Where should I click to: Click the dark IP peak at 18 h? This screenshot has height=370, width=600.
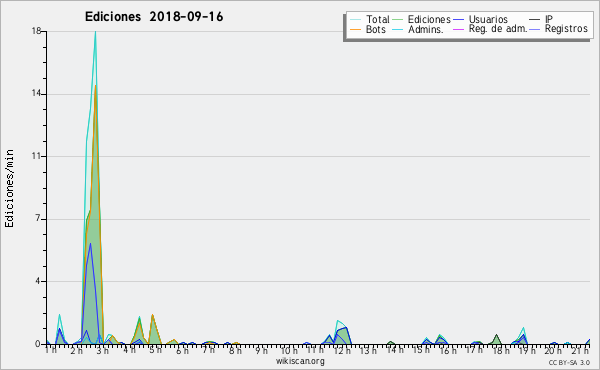(x=496, y=335)
